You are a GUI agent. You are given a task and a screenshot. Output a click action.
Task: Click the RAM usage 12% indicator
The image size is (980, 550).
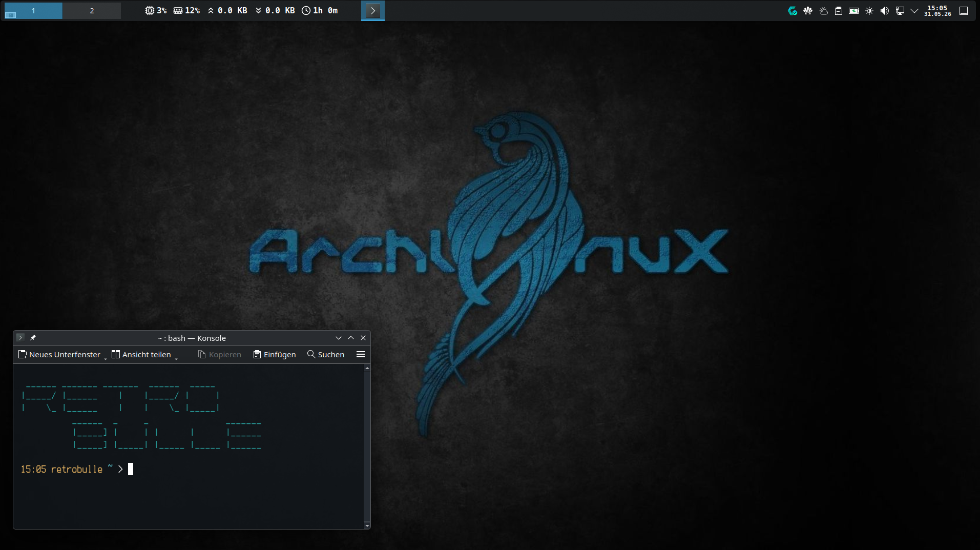tap(186, 11)
